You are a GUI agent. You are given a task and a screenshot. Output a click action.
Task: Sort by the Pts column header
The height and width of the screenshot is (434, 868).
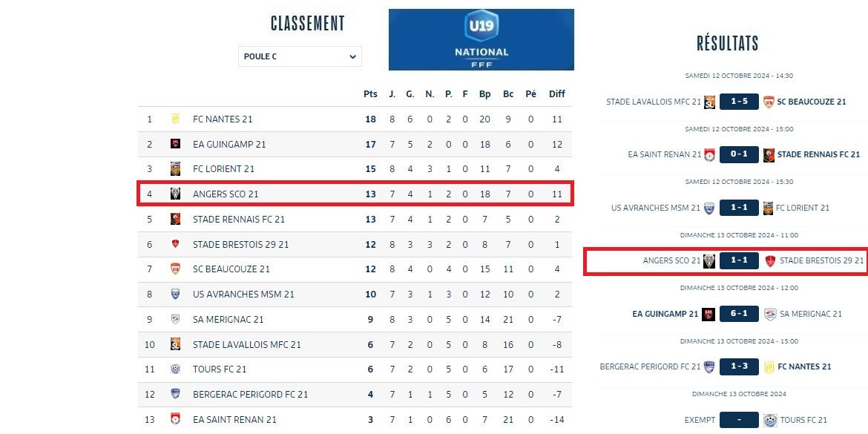[370, 94]
